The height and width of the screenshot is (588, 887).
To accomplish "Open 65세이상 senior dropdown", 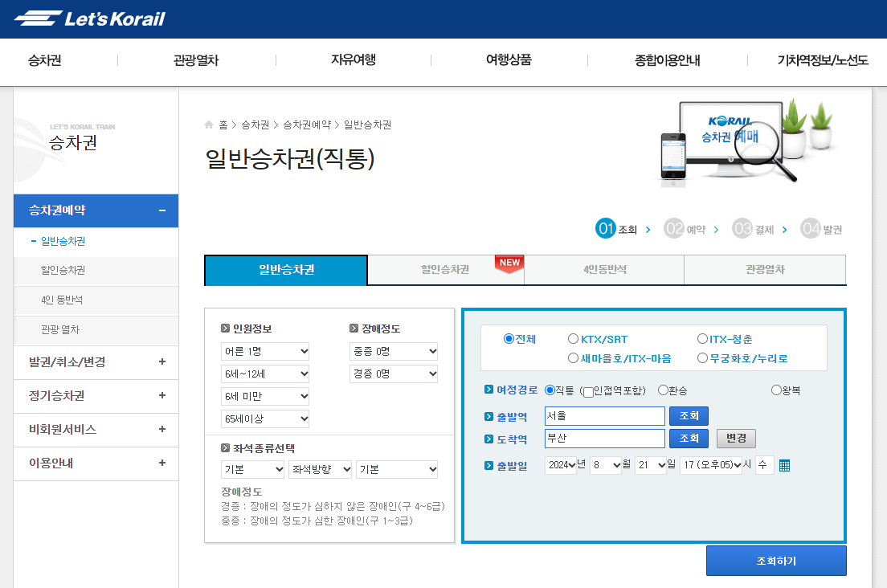I will coord(265,419).
